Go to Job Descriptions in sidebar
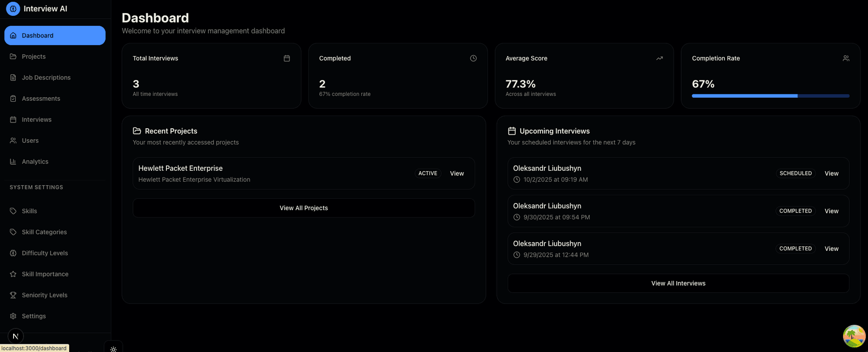Viewport: 868px width, 352px height. coord(46,78)
